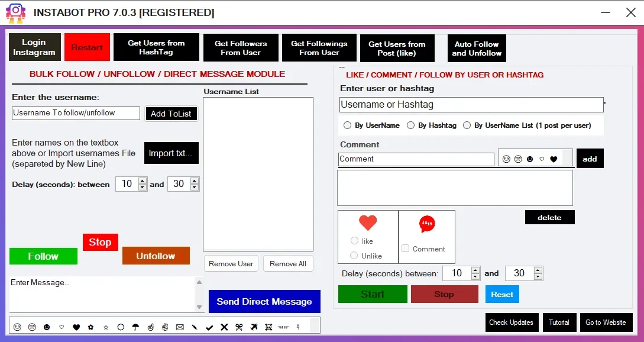Insert the X cross symbol

(x=224, y=327)
